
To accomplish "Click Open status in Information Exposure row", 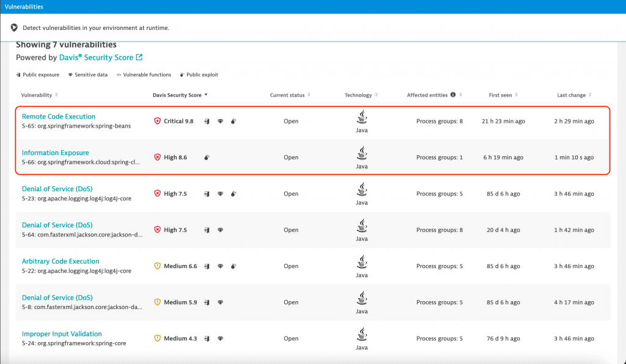I will click(x=291, y=158).
